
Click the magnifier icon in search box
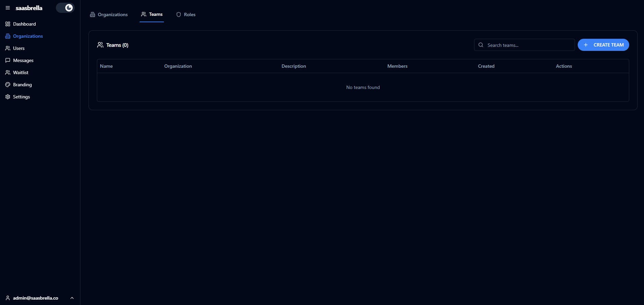point(481,45)
